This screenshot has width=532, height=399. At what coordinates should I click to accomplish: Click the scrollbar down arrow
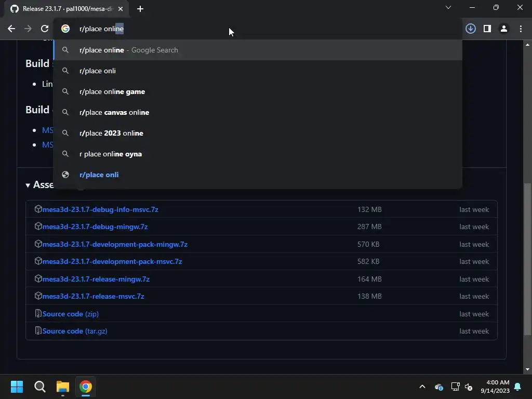click(x=527, y=369)
